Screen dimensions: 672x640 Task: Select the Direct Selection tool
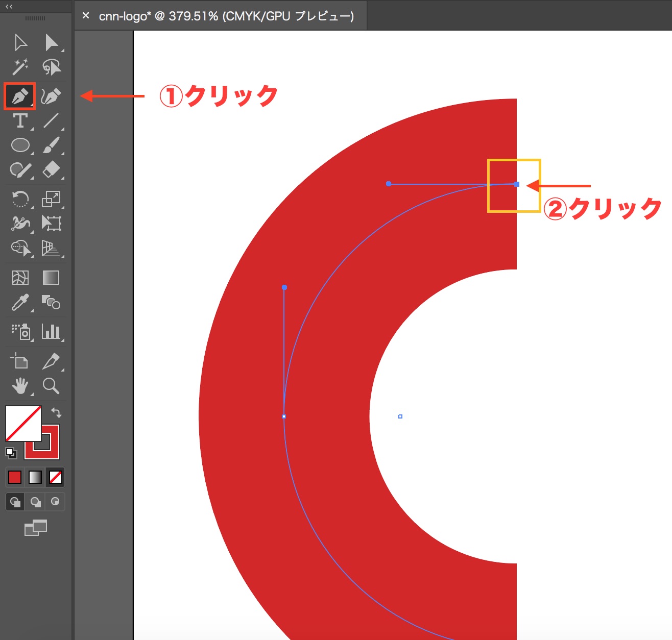(x=51, y=42)
